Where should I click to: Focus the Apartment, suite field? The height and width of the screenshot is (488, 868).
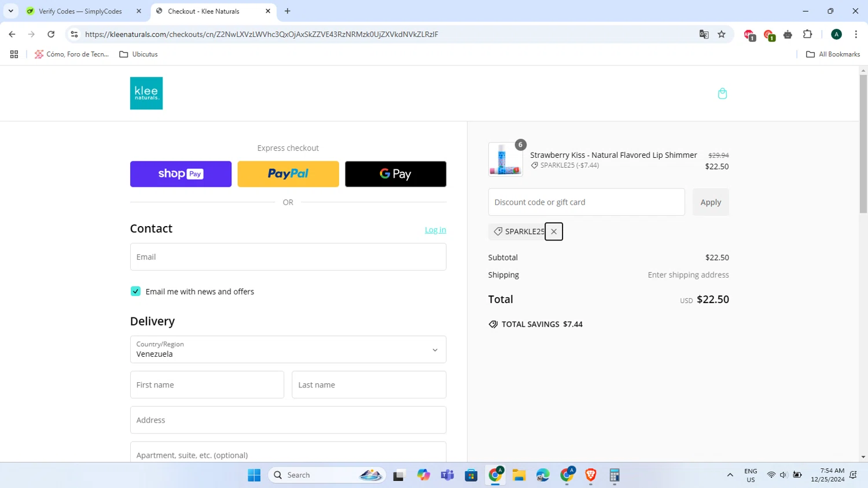tap(288, 453)
